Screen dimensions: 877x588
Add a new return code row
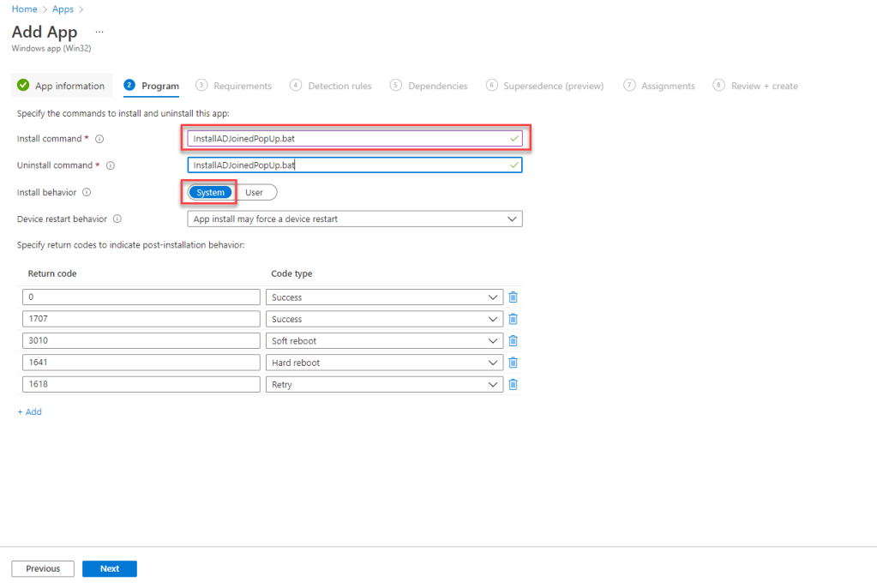[x=29, y=412]
